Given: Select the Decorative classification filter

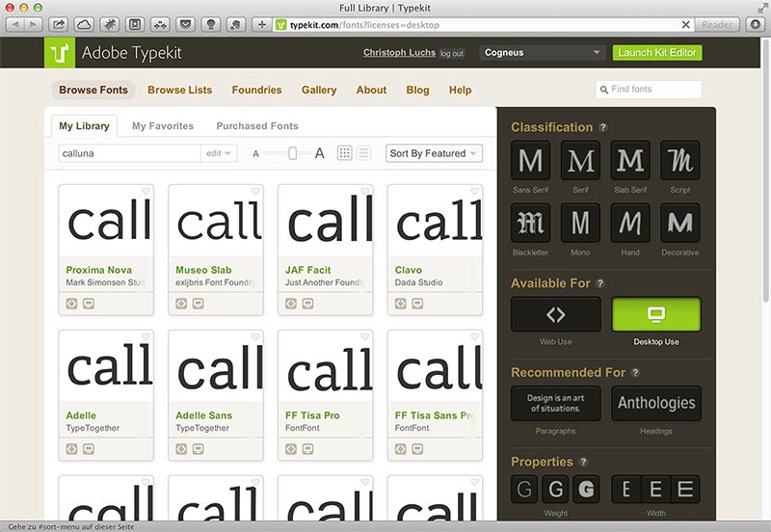Looking at the screenshot, I should pos(680,223).
